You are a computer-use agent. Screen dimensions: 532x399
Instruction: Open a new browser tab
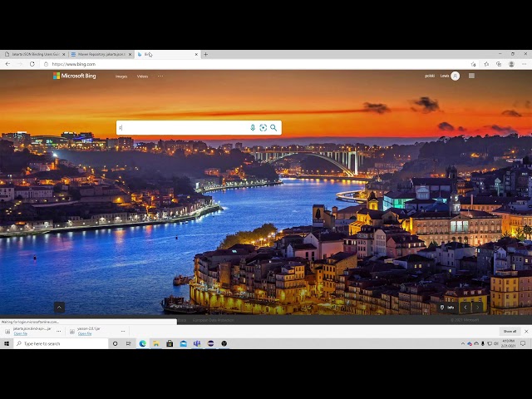tap(205, 54)
